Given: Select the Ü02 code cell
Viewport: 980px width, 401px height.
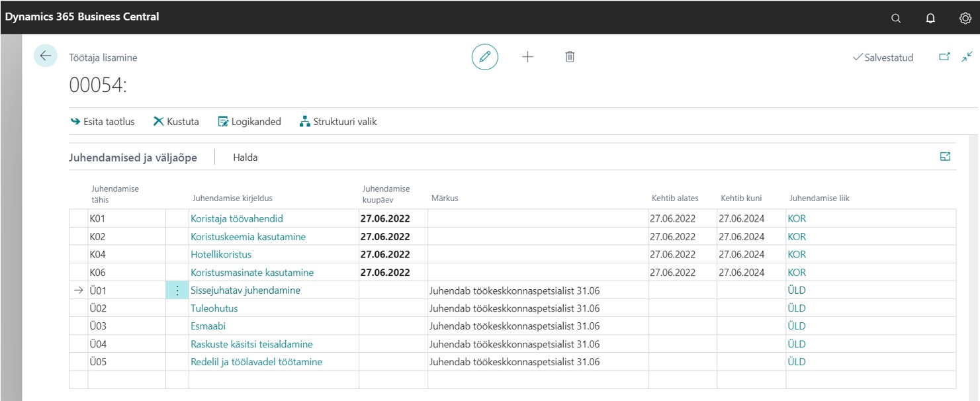Looking at the screenshot, I should pyautogui.click(x=126, y=308).
